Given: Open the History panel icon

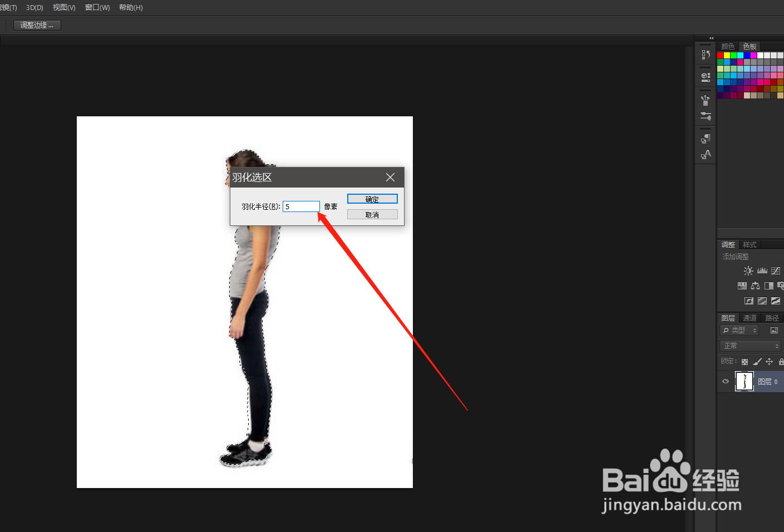Looking at the screenshot, I should [706, 55].
